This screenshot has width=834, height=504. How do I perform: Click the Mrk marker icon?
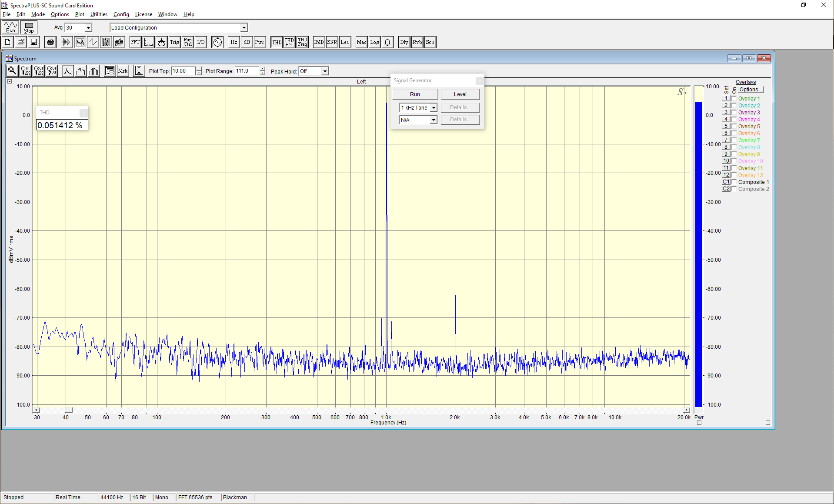click(123, 71)
